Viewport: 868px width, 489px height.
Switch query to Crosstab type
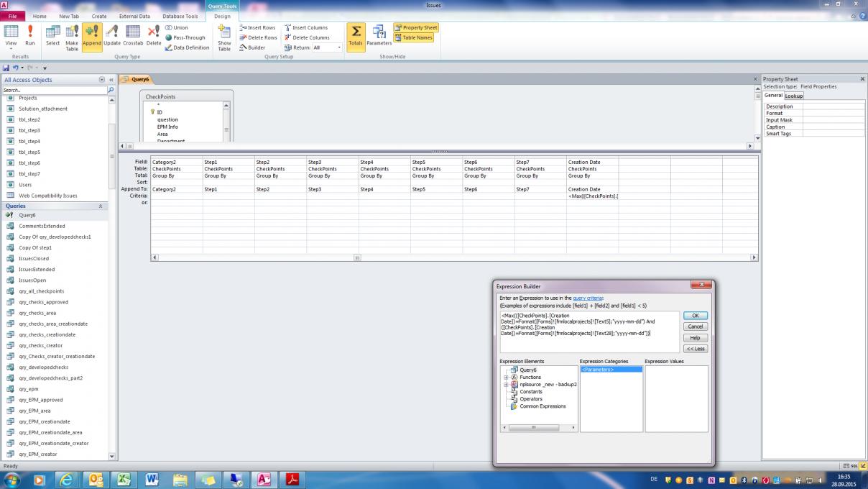click(133, 35)
